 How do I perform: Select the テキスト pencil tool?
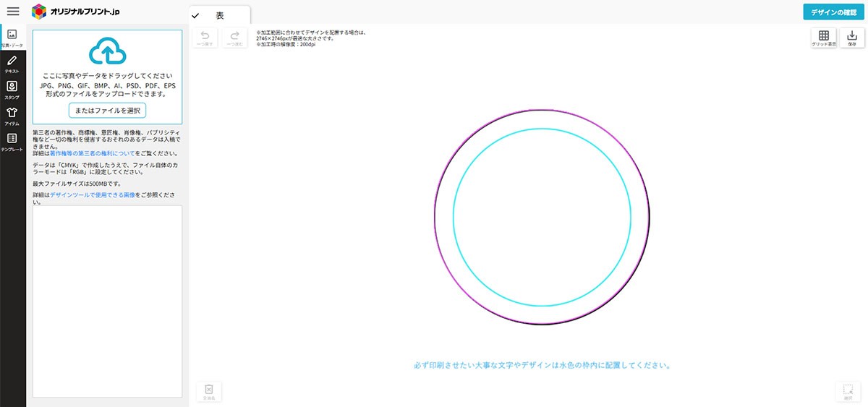point(12,64)
